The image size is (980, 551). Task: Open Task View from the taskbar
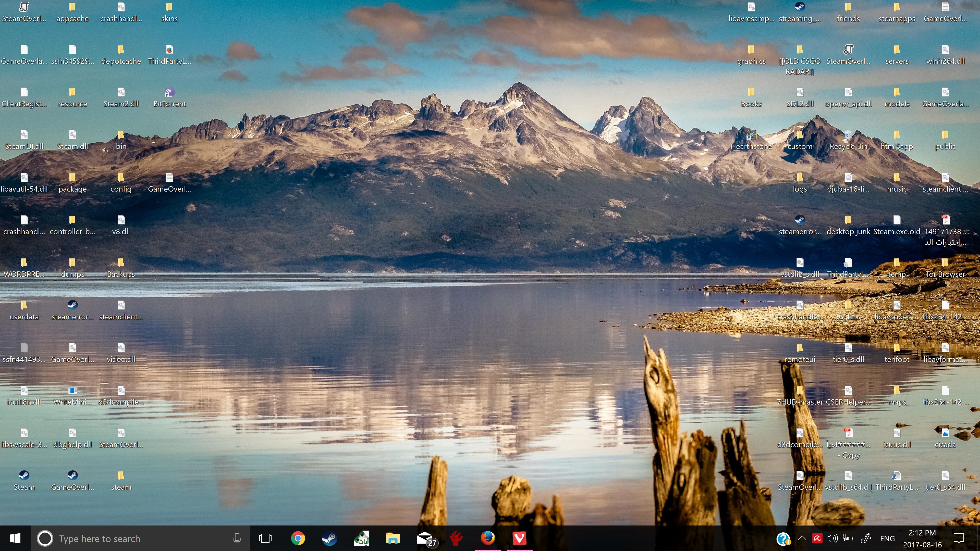pyautogui.click(x=265, y=539)
